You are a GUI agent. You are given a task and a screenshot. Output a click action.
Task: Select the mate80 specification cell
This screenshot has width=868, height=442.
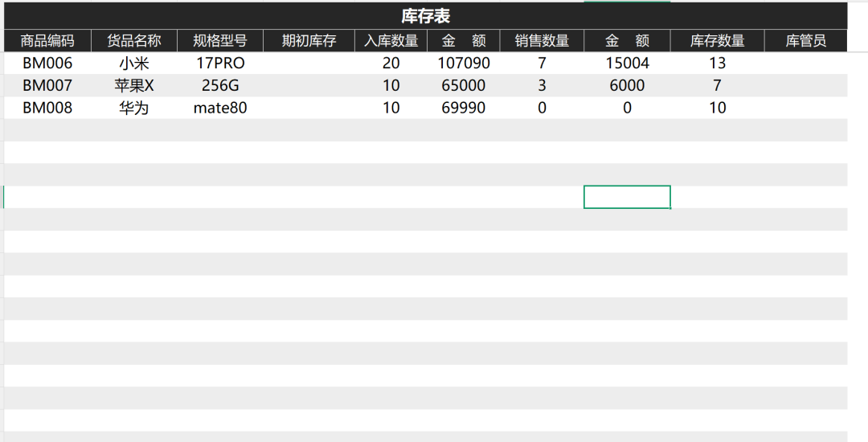point(220,108)
